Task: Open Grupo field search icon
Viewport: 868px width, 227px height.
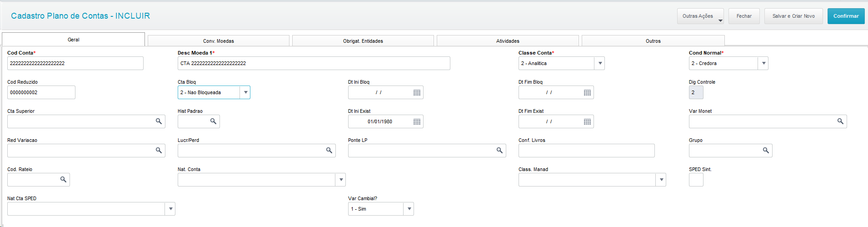Action: point(766,151)
